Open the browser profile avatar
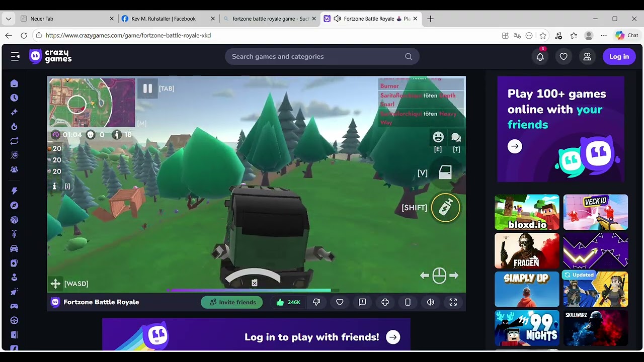Screen dimensions: 644x362 [x=589, y=36]
